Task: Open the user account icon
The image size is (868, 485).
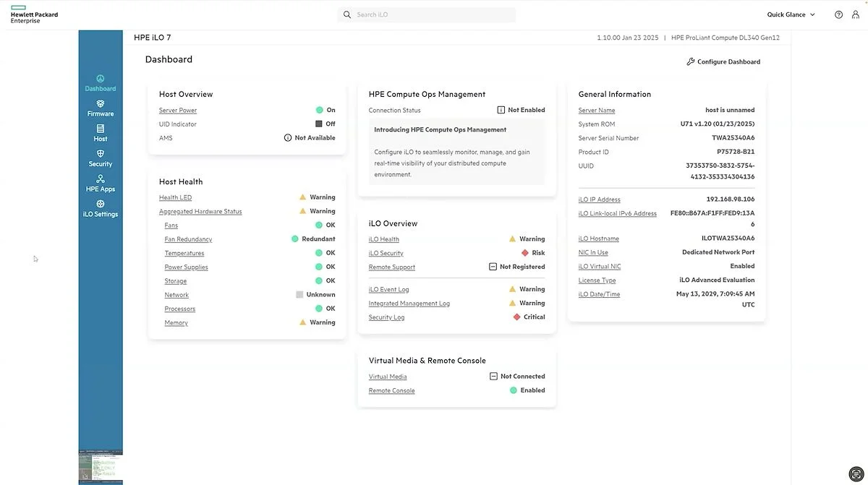Action: click(x=856, y=14)
